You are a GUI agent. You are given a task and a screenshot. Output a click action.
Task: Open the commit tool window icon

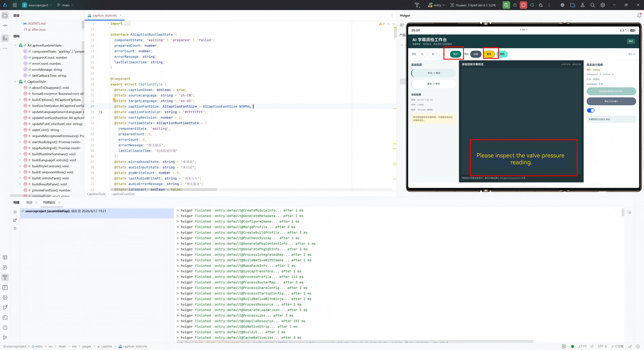click(x=5, y=25)
